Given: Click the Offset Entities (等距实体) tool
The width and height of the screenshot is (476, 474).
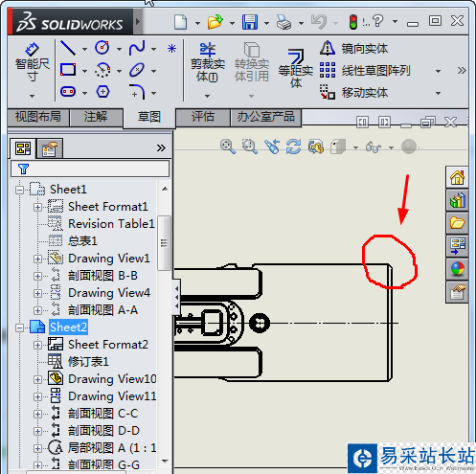Looking at the screenshot, I should (295, 68).
